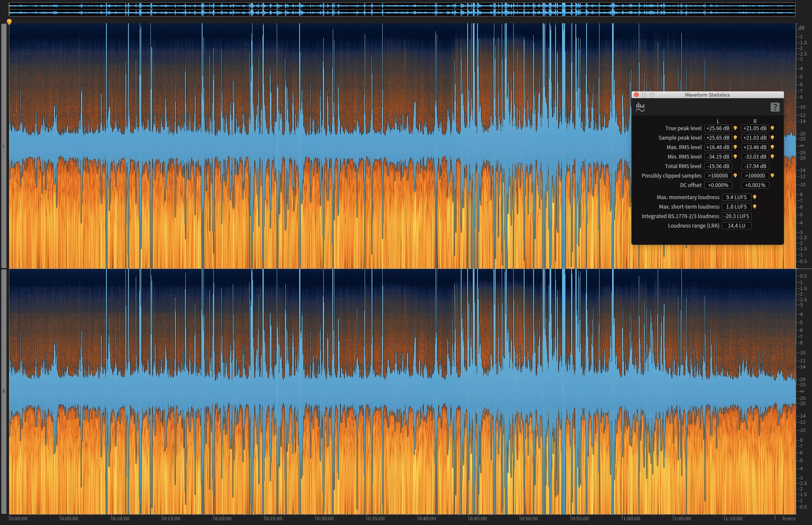The image size is (812, 525).
Task: Go to right sample peak level marker
Action: 772,137
